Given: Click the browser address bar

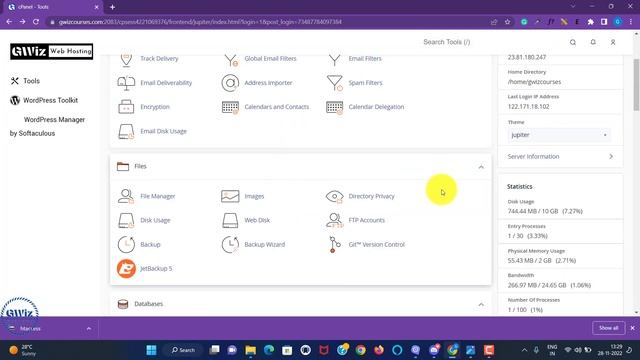Looking at the screenshot, I should 269,22.
